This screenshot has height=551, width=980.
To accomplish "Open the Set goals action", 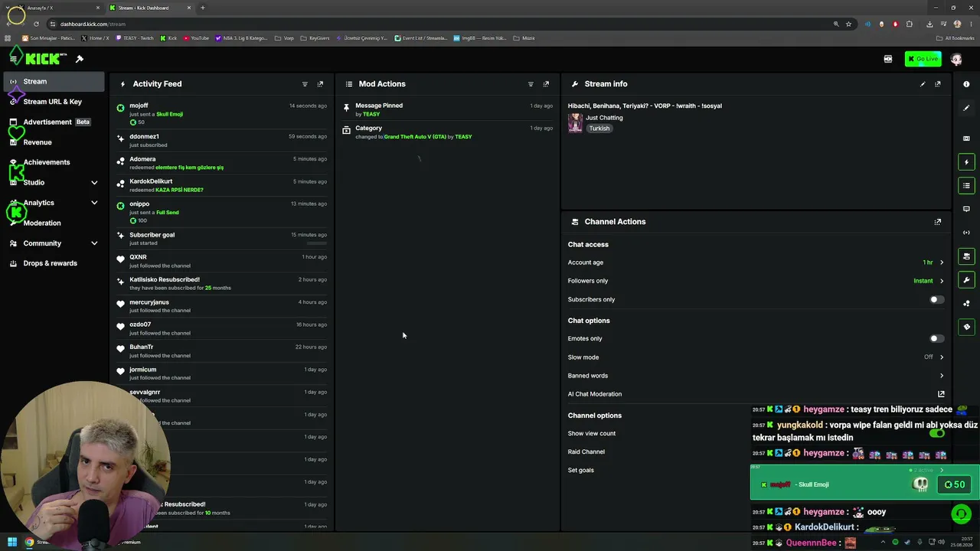I will pos(581,471).
